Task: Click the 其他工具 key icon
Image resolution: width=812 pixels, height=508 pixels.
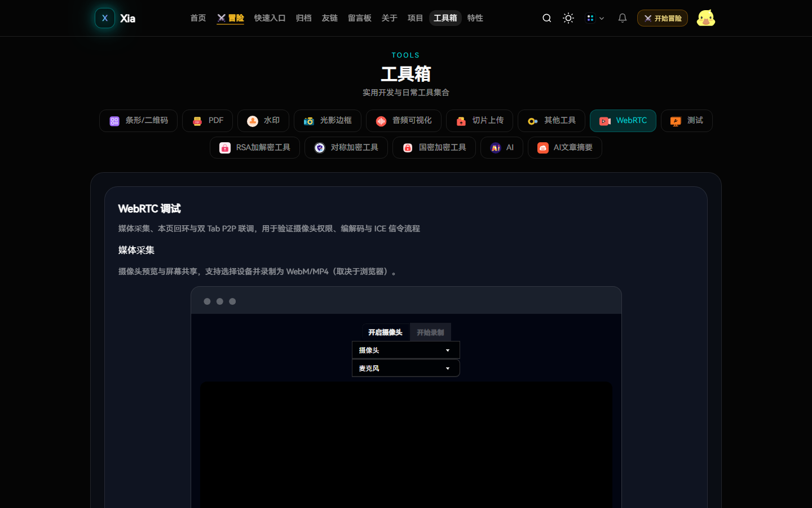Action: click(533, 121)
